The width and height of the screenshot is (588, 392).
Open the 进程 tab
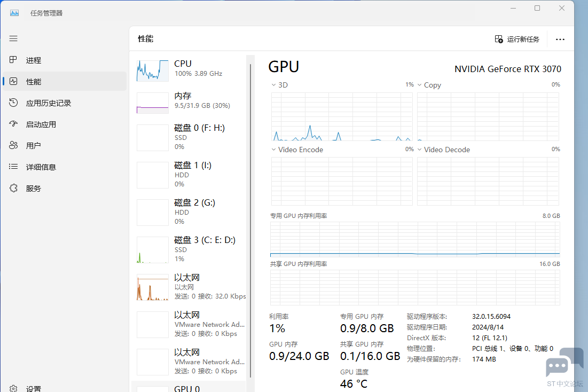(x=33, y=60)
